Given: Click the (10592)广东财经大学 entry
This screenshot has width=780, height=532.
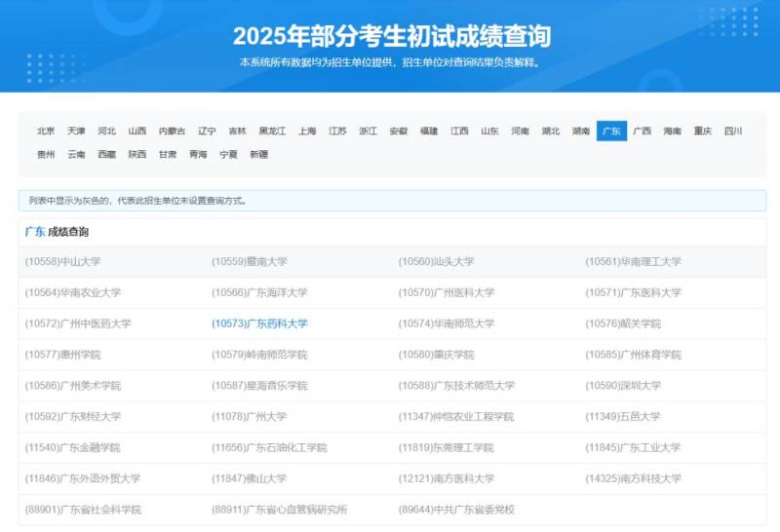Looking at the screenshot, I should pyautogui.click(x=72, y=416).
